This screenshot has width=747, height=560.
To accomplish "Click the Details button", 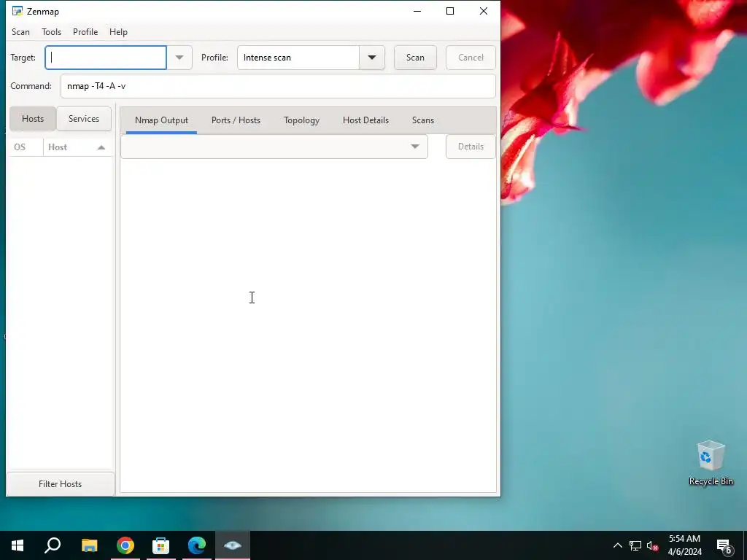I will pos(471,147).
